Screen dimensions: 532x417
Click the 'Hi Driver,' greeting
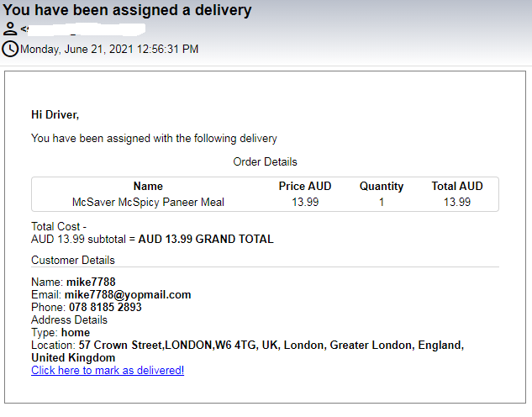coord(55,114)
